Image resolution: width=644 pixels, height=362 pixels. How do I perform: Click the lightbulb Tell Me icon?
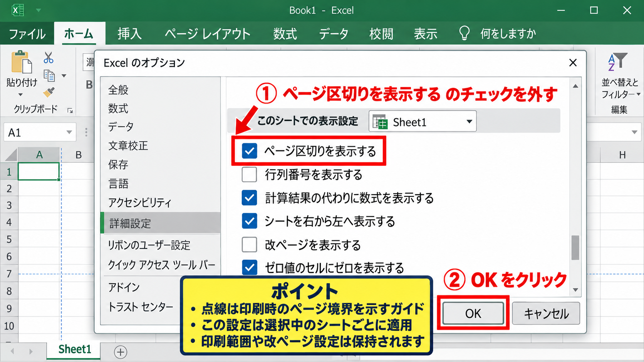(x=464, y=33)
